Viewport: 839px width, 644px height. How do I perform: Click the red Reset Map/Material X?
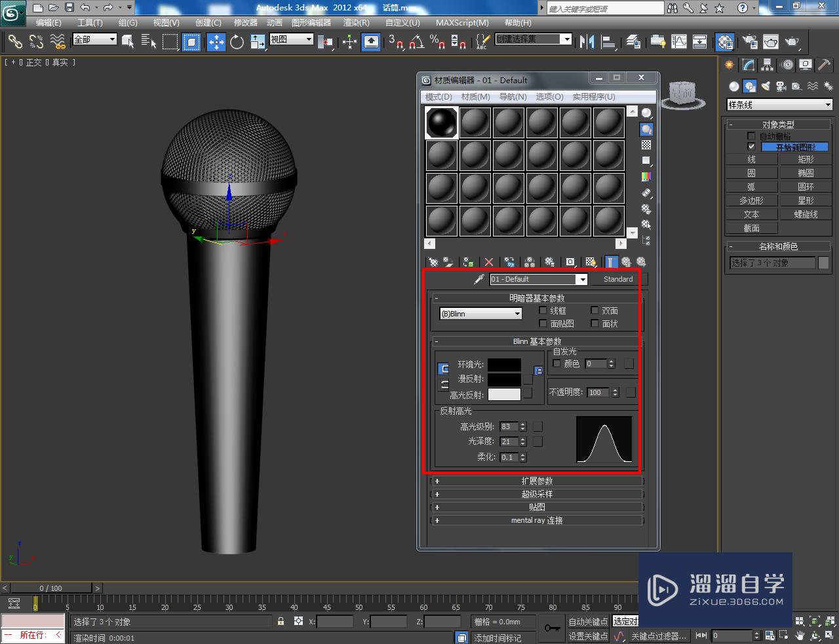(489, 262)
